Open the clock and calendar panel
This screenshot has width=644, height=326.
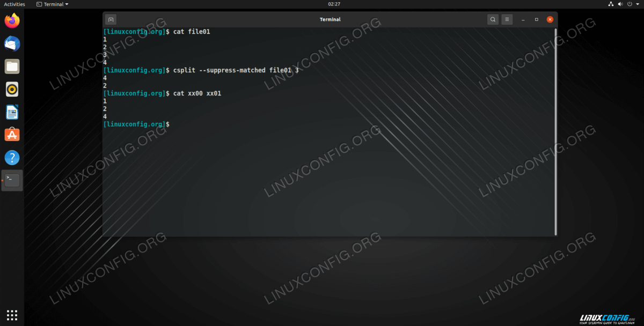click(334, 4)
